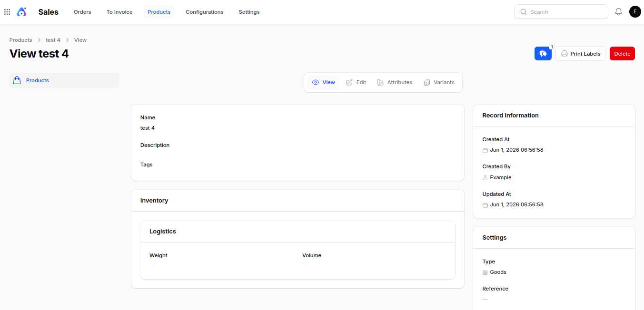Click the printer icon on Print Labels
The width and height of the screenshot is (644, 310).
click(x=565, y=54)
